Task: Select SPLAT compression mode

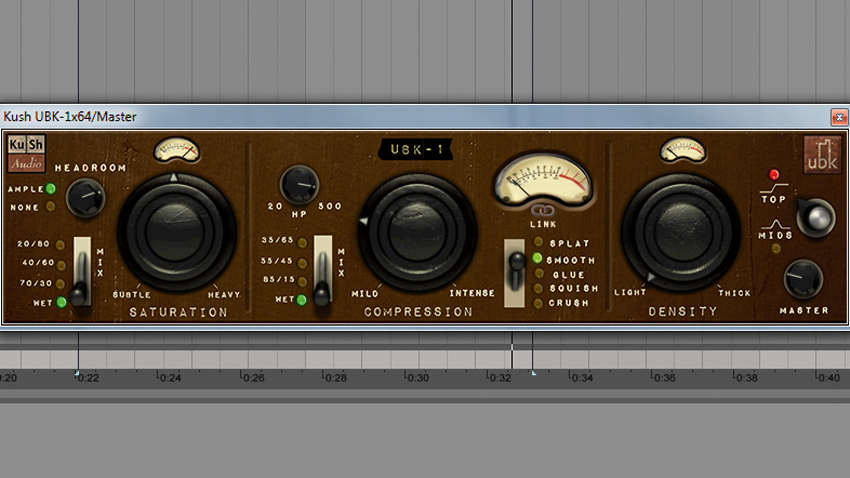Action: click(538, 242)
